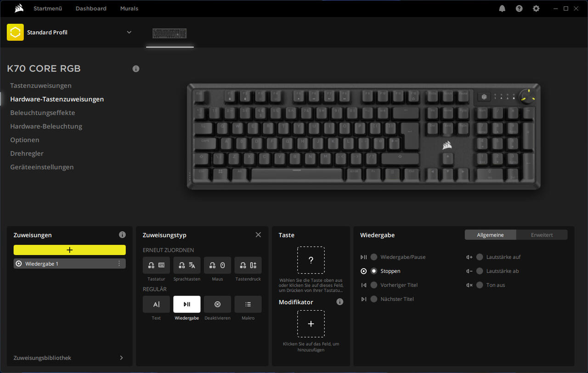This screenshot has height=373, width=588.
Task: Click the volume up speaker icon
Action: coord(469,257)
